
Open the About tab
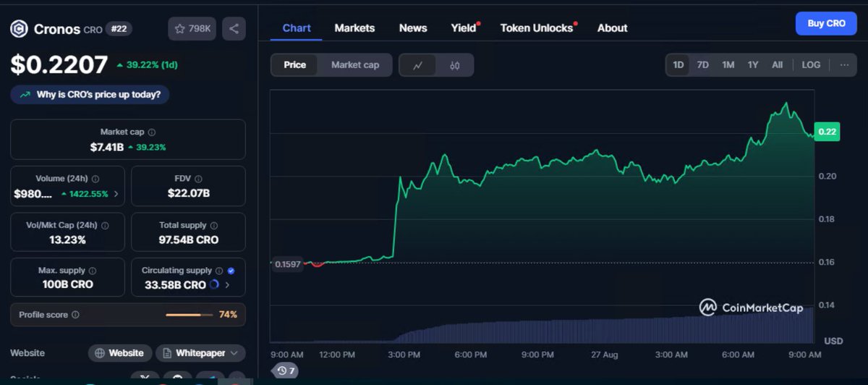(612, 28)
